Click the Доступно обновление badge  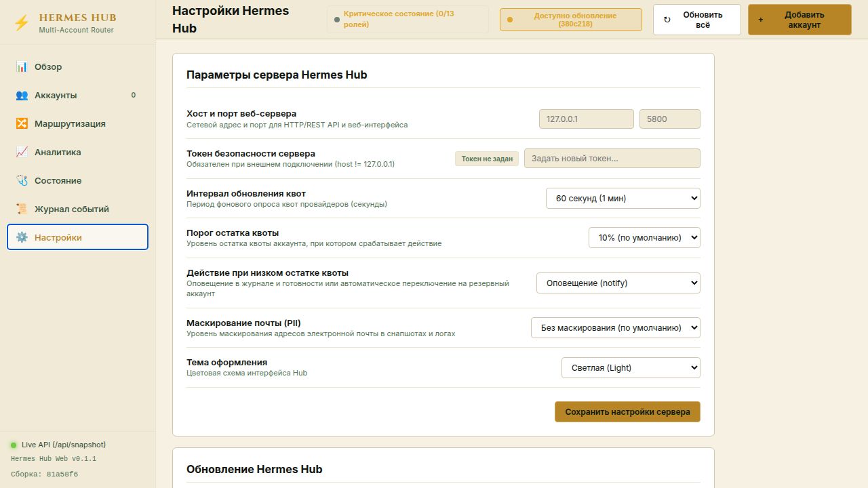coord(570,20)
